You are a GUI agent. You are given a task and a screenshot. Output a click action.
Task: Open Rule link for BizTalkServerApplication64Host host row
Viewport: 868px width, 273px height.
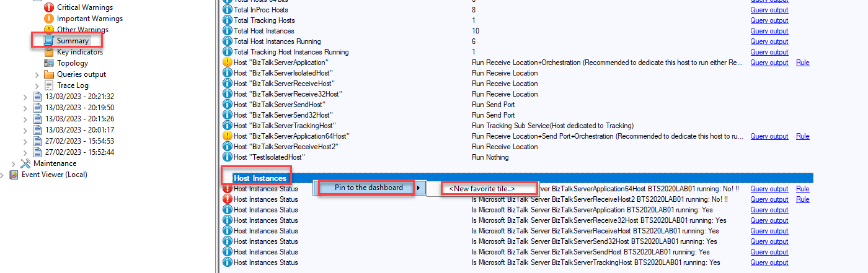[x=802, y=136]
